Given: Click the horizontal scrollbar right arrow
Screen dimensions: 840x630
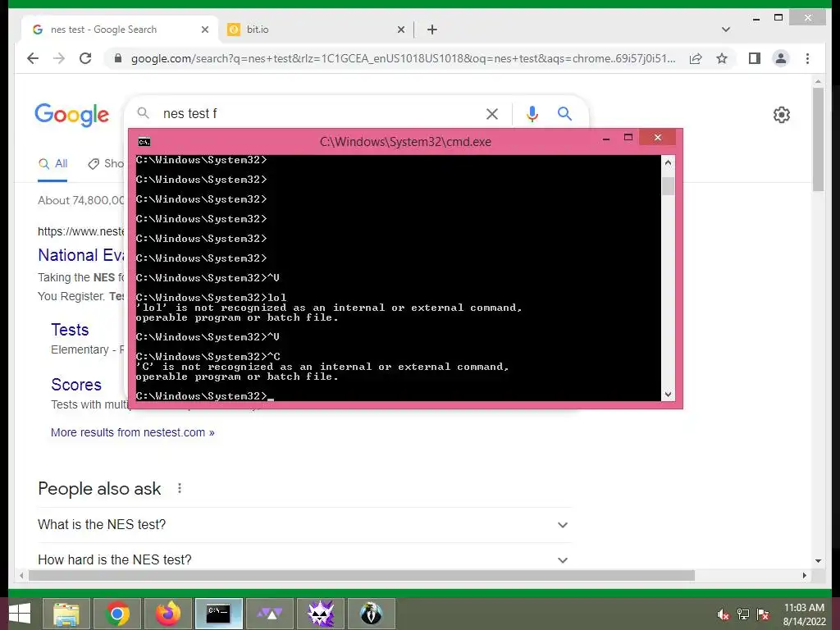Looking at the screenshot, I should coord(804,575).
